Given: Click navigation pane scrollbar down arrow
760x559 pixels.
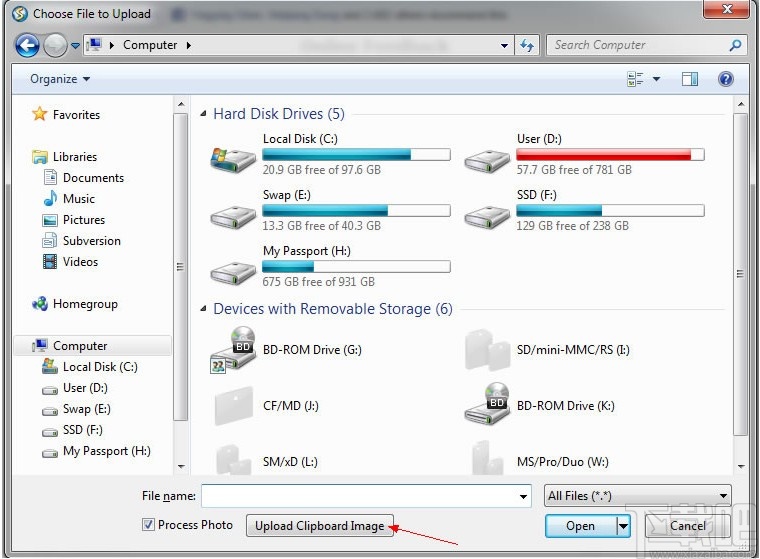Looking at the screenshot, I should (x=181, y=466).
